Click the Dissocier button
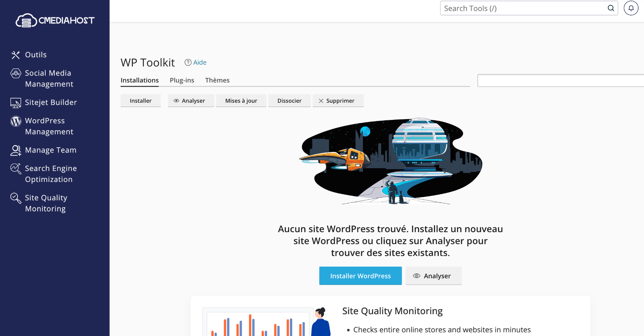The height and width of the screenshot is (336, 644). [x=289, y=100]
